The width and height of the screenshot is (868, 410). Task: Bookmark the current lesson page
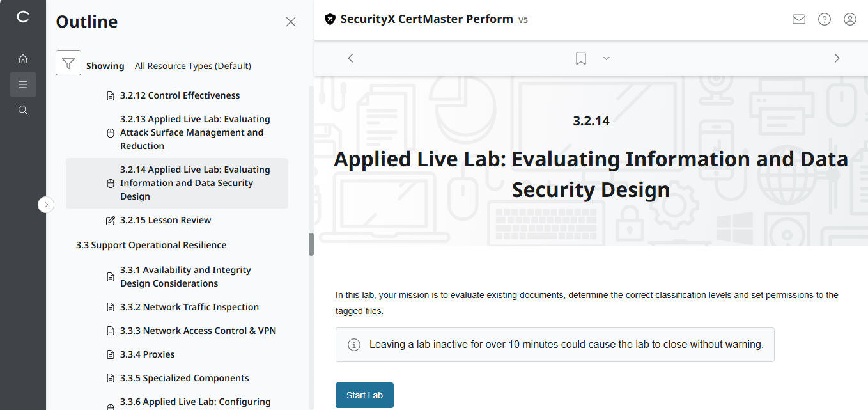580,58
